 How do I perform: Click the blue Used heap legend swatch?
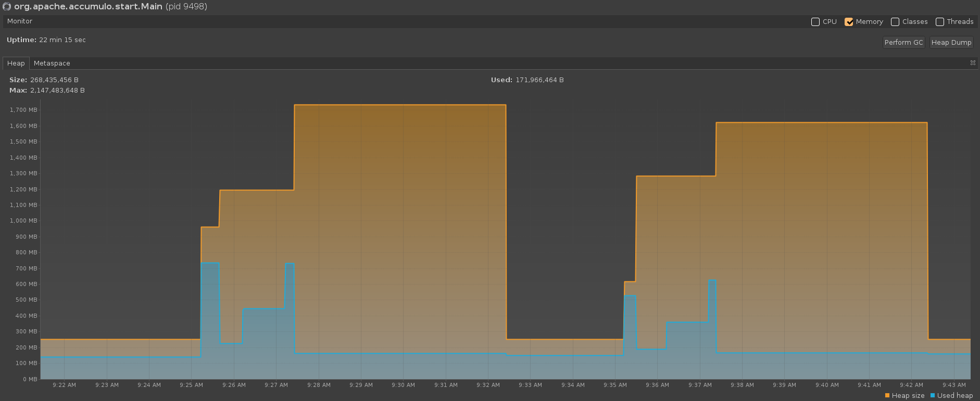pos(933,396)
